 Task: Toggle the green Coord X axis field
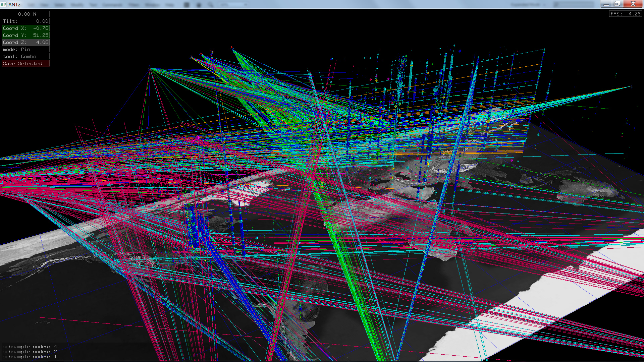coord(26,28)
